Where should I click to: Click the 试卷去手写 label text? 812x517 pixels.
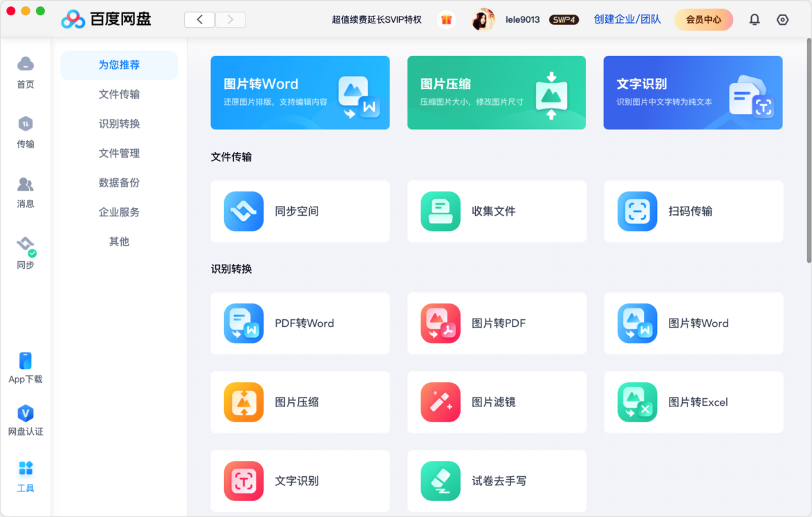(499, 481)
